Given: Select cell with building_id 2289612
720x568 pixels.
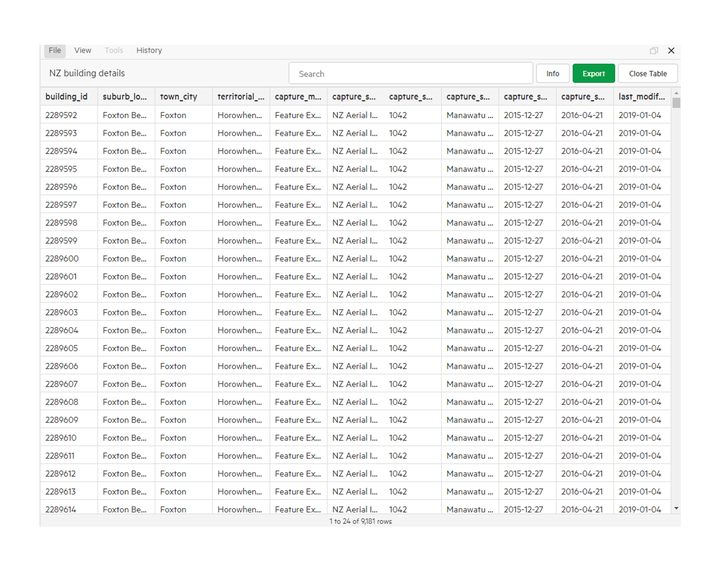Looking at the screenshot, I should click(x=68, y=473).
